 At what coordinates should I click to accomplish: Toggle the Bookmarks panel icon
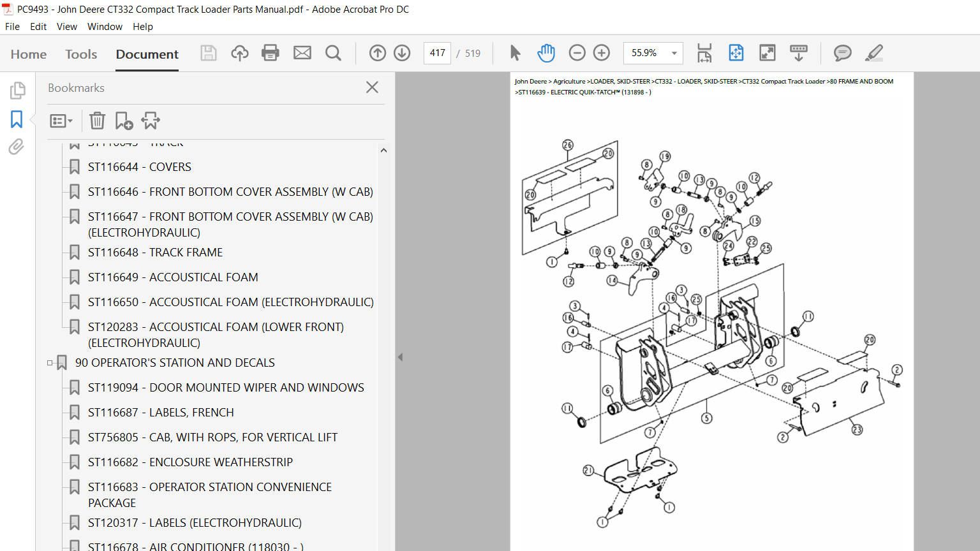click(17, 119)
